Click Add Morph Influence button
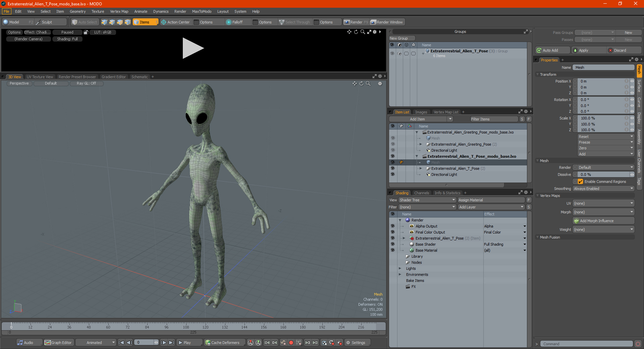Screen dimensions: 644x349 (603, 221)
